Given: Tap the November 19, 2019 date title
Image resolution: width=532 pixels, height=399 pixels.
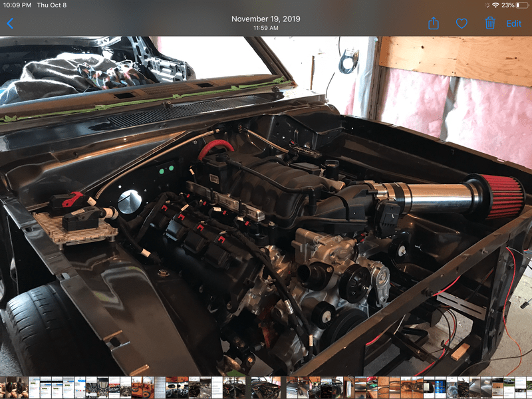Looking at the screenshot, I should [x=265, y=19].
